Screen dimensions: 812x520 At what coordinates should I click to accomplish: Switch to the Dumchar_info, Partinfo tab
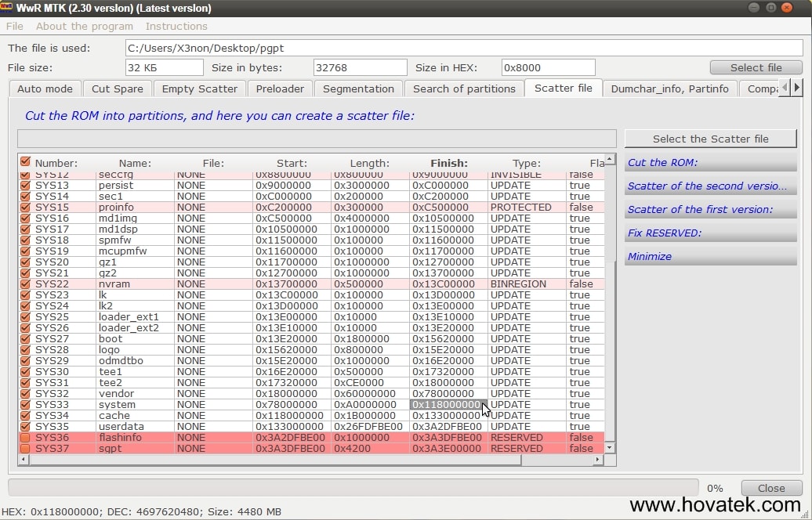[670, 88]
